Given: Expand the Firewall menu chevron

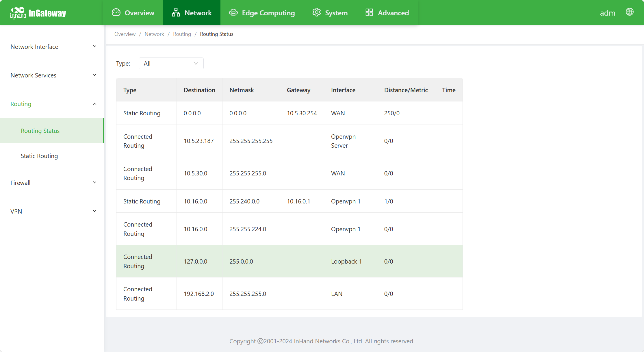Looking at the screenshot, I should (94, 183).
